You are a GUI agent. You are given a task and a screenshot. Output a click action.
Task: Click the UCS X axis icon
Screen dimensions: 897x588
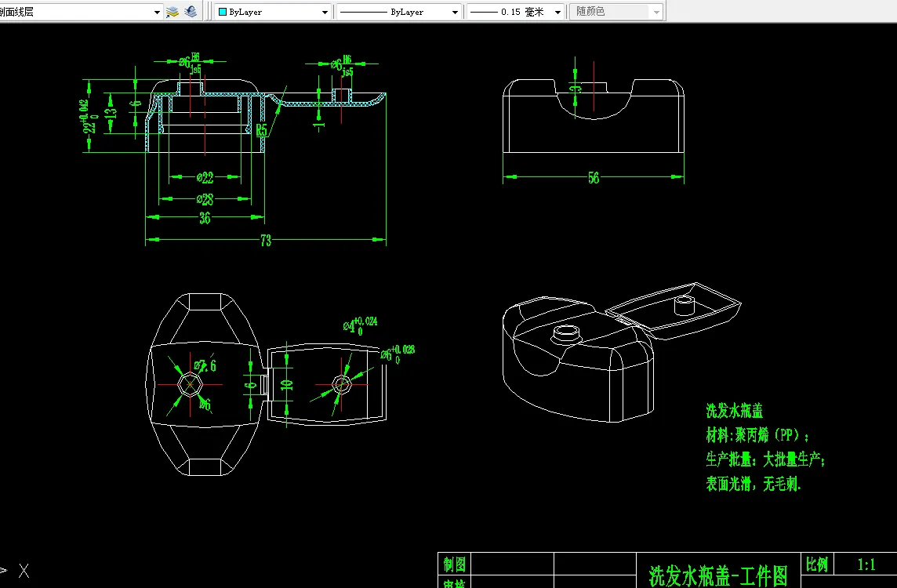(24, 571)
